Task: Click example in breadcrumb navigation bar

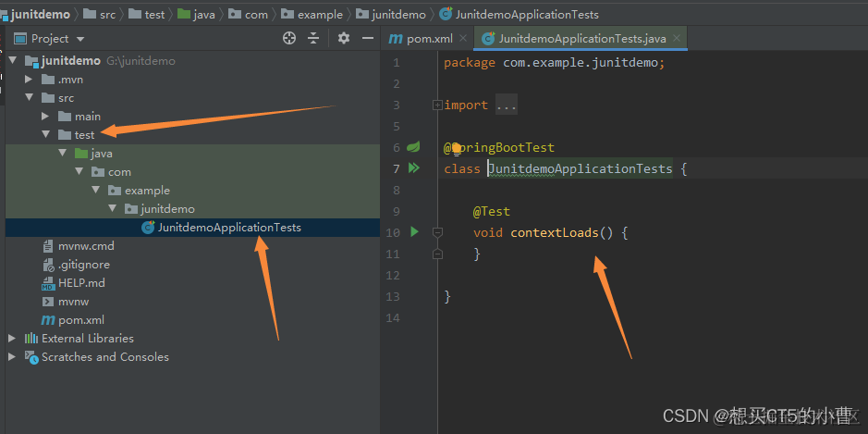Action: click(320, 15)
